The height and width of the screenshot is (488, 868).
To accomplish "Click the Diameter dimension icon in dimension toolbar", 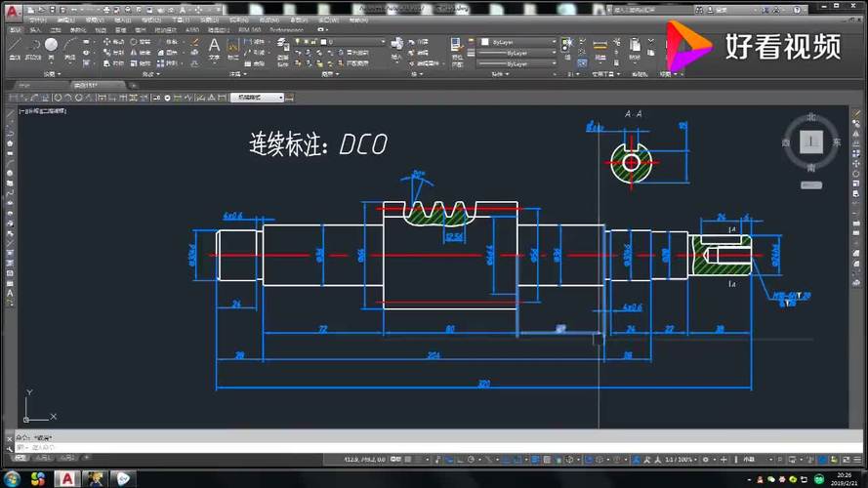I will tap(79, 98).
